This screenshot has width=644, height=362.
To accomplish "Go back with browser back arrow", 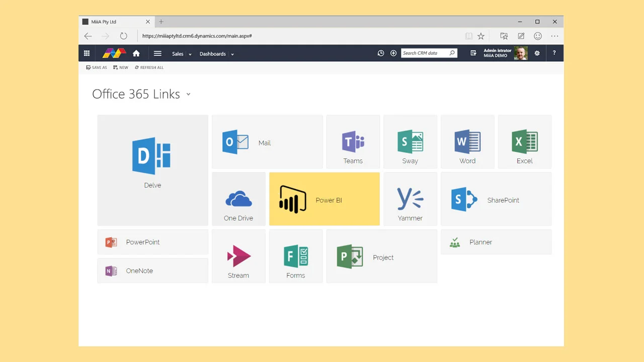I will click(88, 36).
